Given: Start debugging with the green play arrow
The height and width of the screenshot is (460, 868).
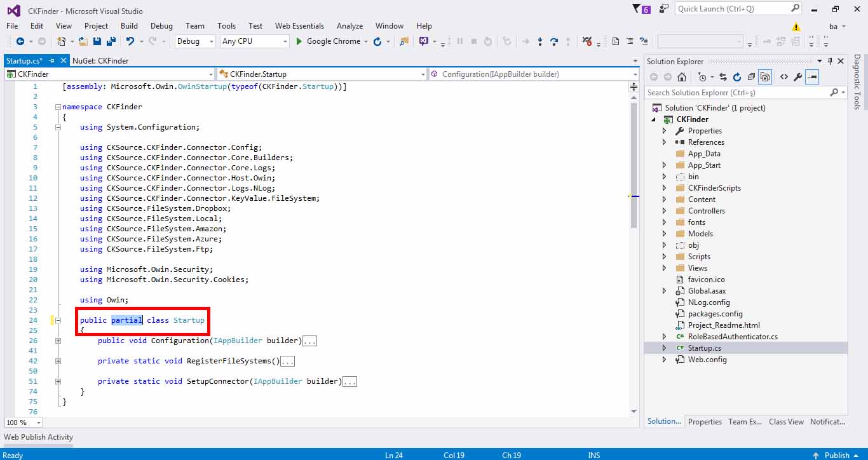Looking at the screenshot, I should click(x=300, y=41).
